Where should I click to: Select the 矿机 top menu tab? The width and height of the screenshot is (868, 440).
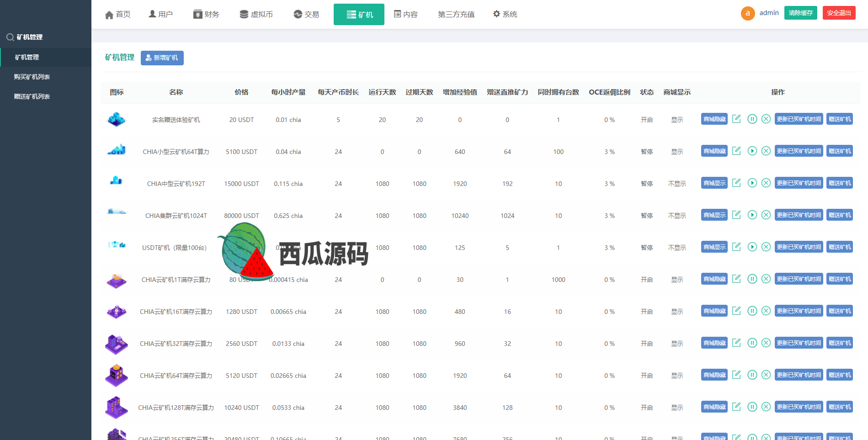[359, 15]
